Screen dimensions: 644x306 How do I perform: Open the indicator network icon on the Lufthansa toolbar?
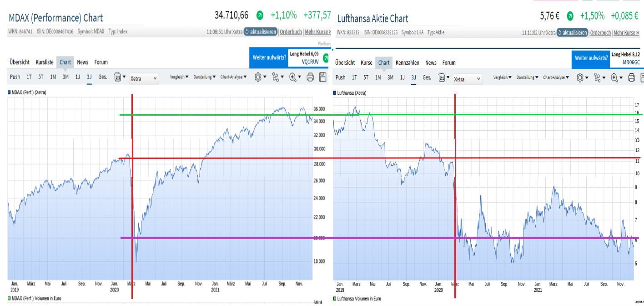597,77
